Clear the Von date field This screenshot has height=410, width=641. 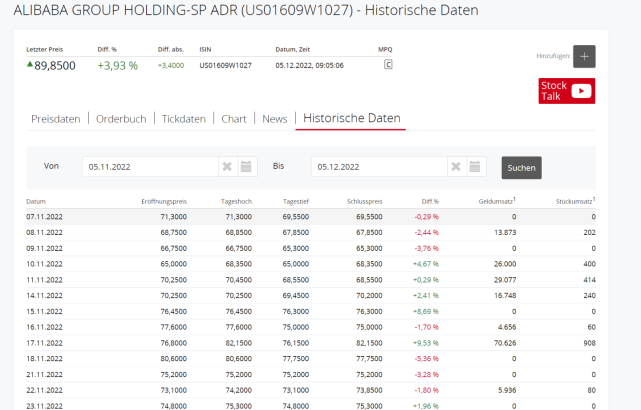click(x=227, y=167)
